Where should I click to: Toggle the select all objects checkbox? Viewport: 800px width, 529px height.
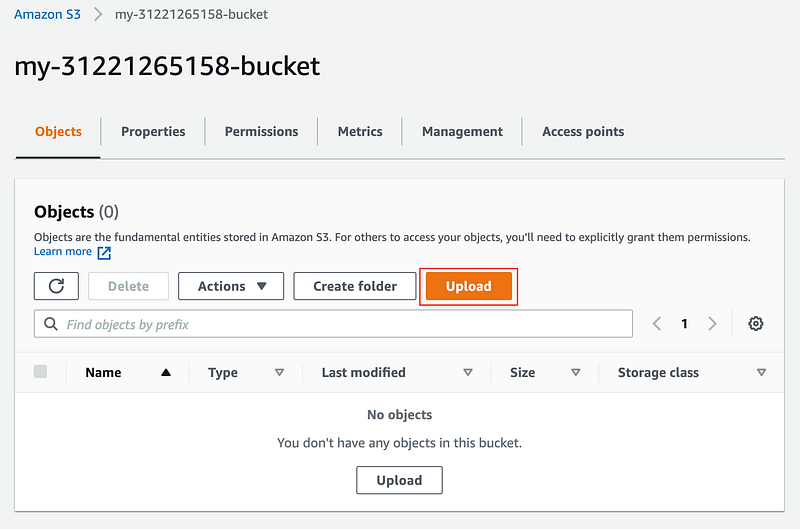tap(40, 372)
